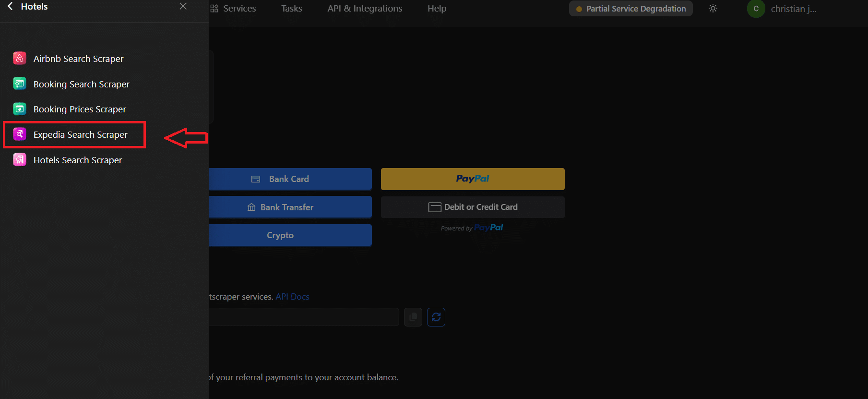Go back using the Hotels back arrow
868x399 pixels.
click(x=10, y=7)
